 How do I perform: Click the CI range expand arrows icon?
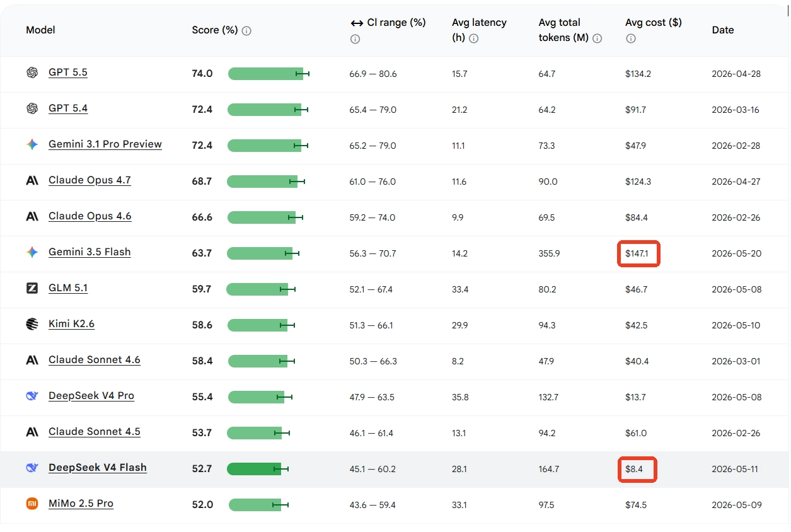[357, 23]
